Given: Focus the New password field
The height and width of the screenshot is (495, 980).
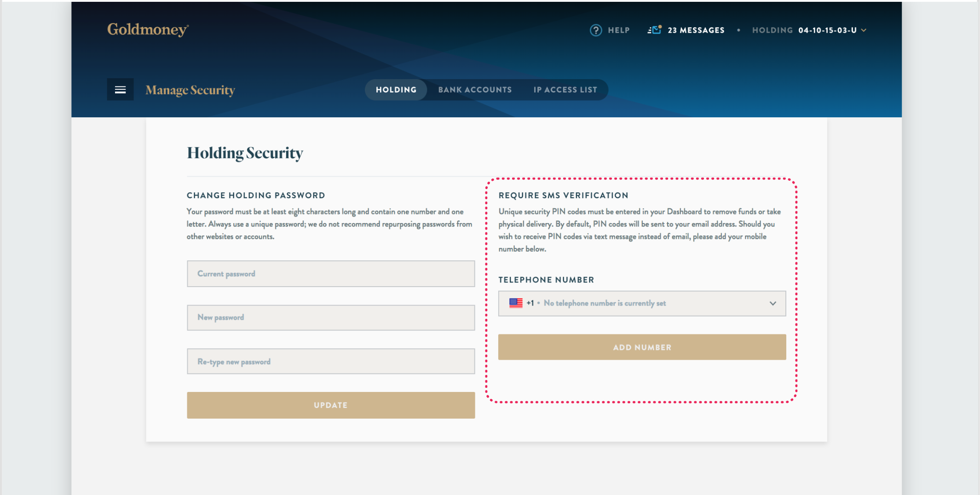Looking at the screenshot, I should coord(331,317).
